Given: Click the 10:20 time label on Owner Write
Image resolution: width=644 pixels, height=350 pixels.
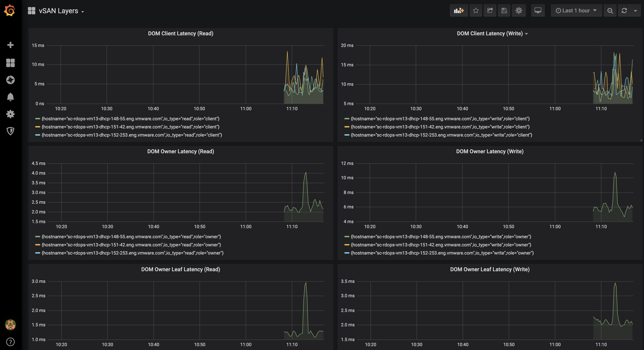Looking at the screenshot, I should tap(369, 227).
